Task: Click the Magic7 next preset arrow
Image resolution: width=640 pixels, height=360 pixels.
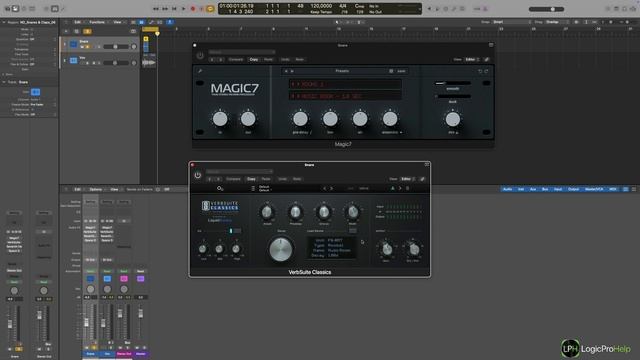Action: pyautogui.click(x=292, y=71)
